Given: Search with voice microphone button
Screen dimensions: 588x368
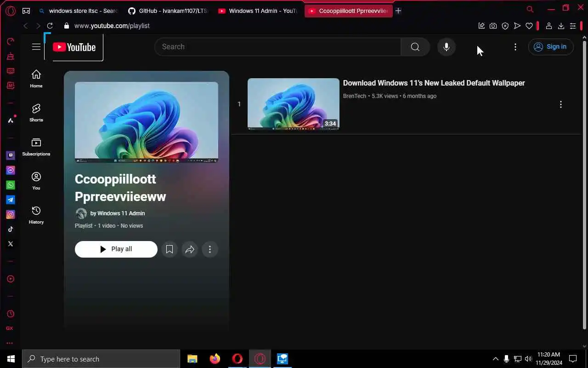Looking at the screenshot, I should tap(446, 46).
